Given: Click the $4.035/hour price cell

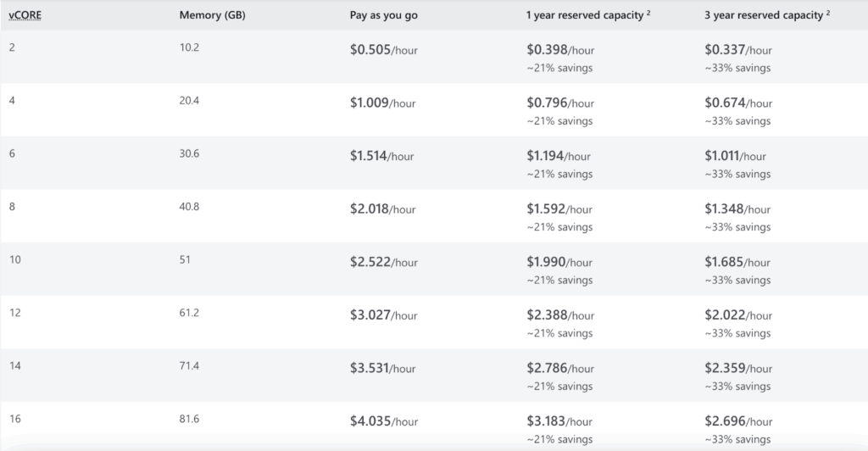Looking at the screenshot, I should coord(384,421).
